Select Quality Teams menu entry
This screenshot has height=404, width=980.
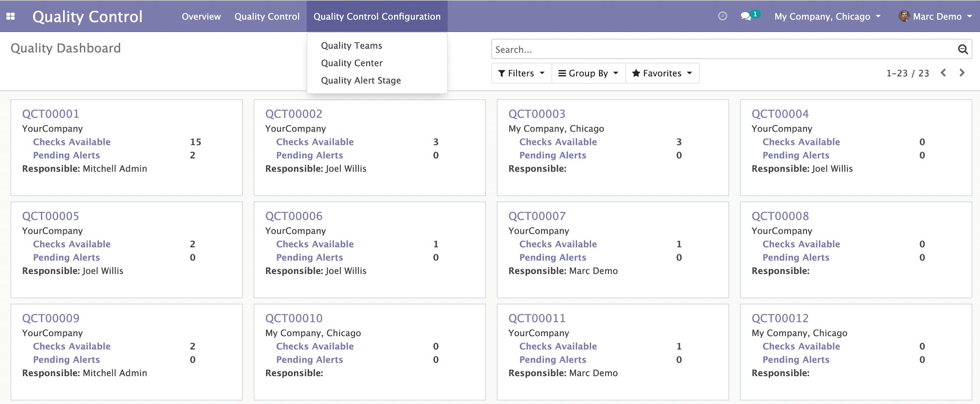(x=351, y=46)
